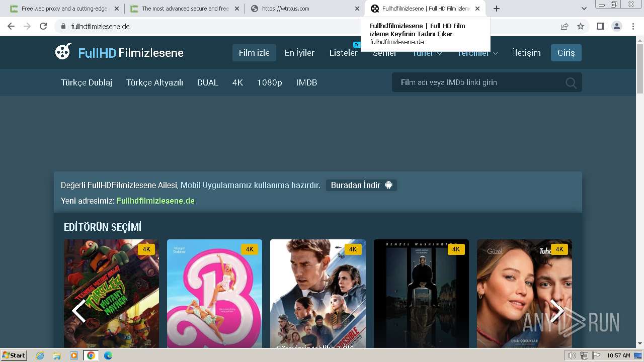Select the DUAL filter link
Viewport: 644px width, 362px height.
(x=208, y=82)
